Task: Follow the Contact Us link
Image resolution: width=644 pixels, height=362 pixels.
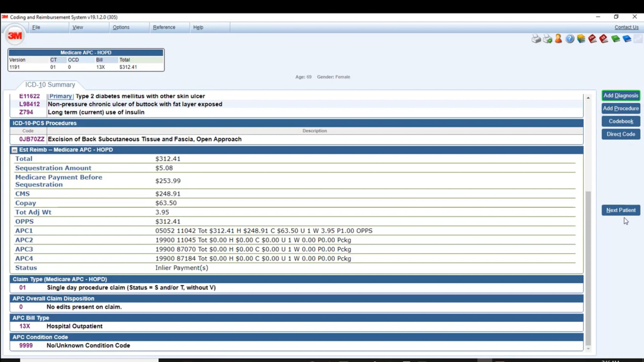Action: click(627, 27)
